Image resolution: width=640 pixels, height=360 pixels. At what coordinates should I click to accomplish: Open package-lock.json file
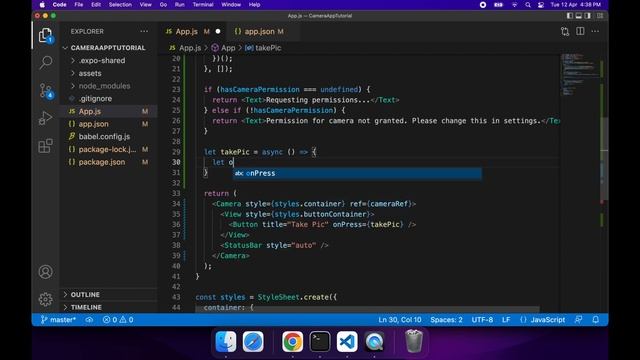point(107,149)
